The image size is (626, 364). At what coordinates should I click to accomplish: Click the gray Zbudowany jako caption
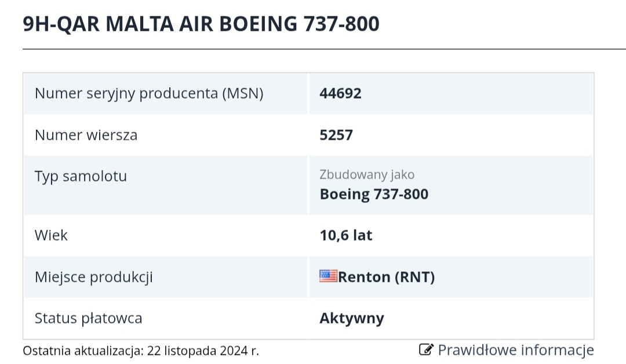coord(367,174)
